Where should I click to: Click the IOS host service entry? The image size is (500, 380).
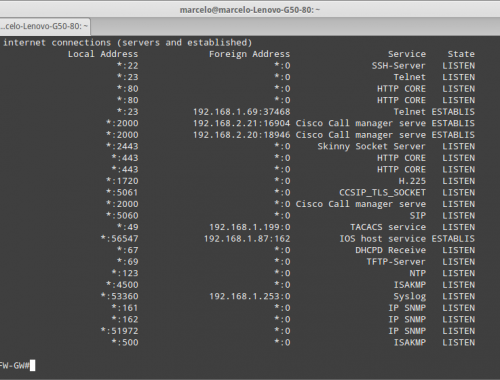(x=382, y=239)
